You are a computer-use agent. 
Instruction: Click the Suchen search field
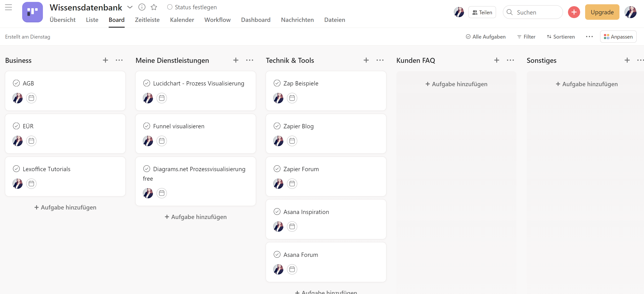click(x=532, y=12)
